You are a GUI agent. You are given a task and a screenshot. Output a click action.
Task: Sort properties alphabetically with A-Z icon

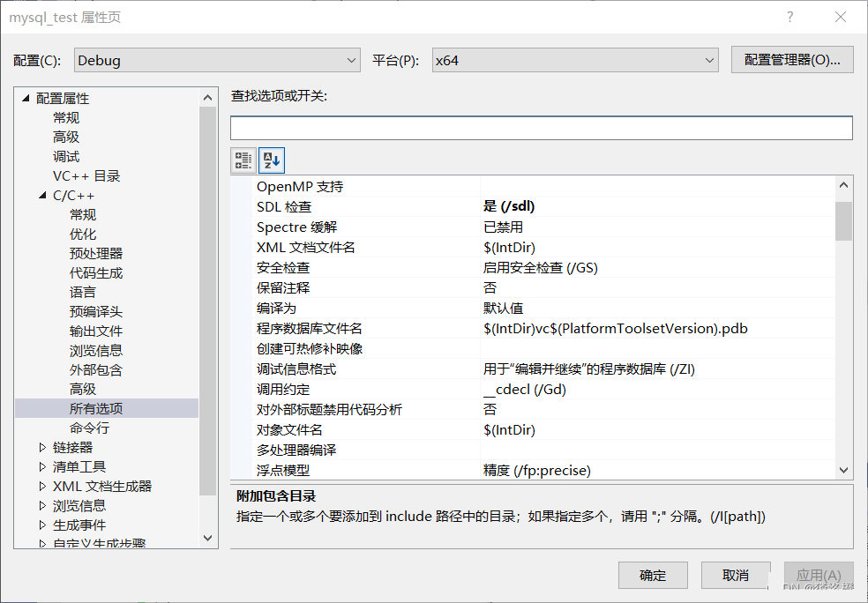(272, 160)
